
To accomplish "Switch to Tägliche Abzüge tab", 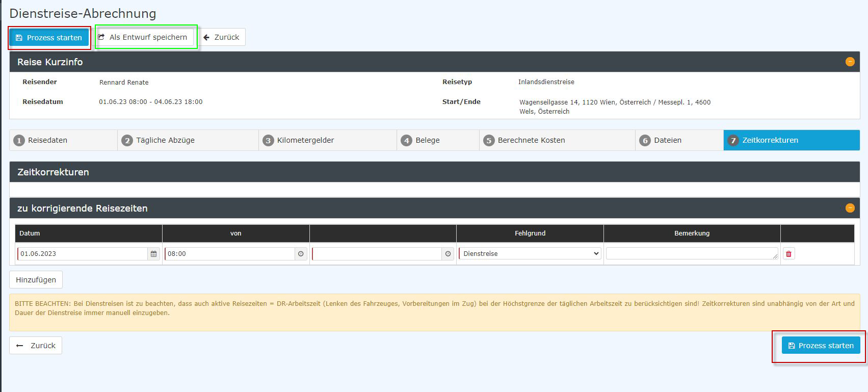I will click(x=188, y=140).
